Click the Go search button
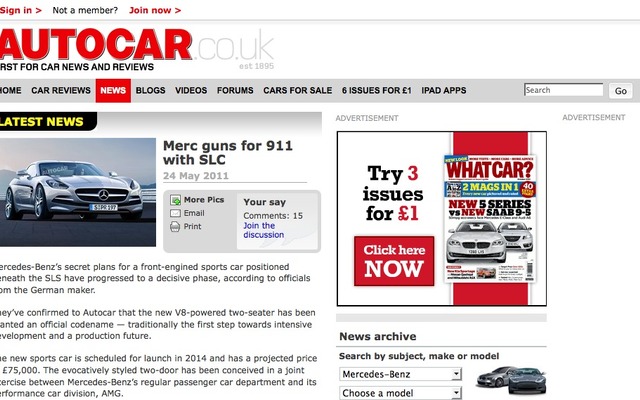 click(x=620, y=91)
